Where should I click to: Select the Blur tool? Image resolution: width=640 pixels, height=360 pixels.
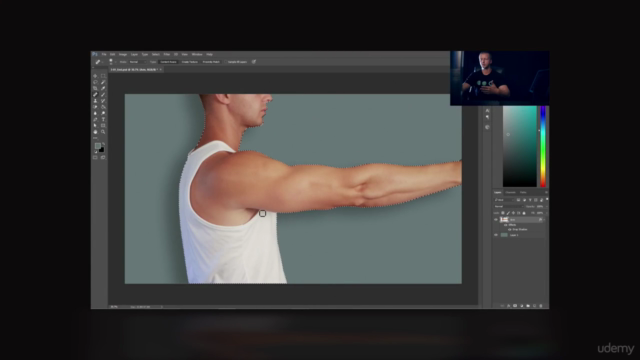click(x=95, y=113)
